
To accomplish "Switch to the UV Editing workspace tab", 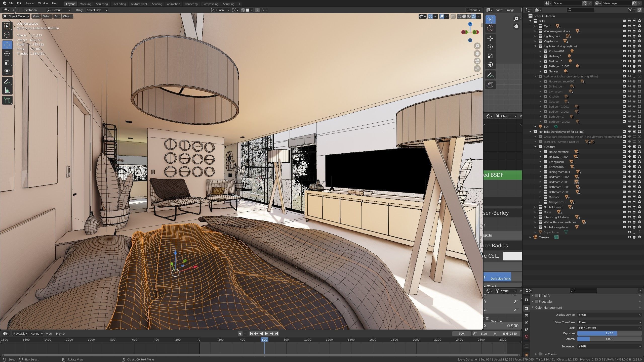I will coord(119,4).
